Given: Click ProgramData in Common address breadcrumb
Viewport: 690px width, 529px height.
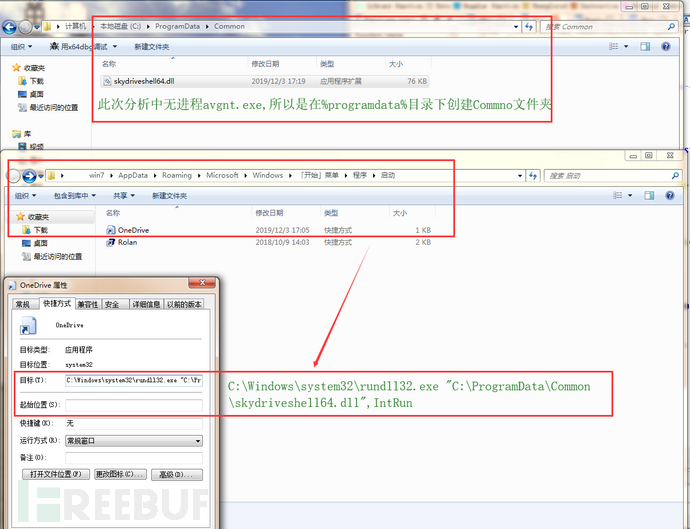Looking at the screenshot, I should (x=177, y=26).
